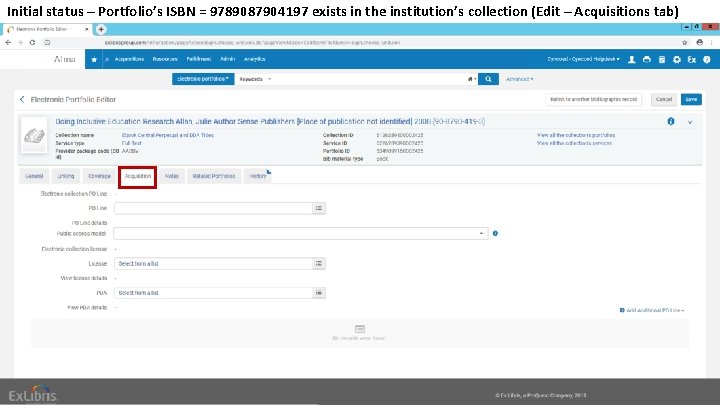Open PO Line pick-list icon
The image size is (720, 405).
point(319,208)
